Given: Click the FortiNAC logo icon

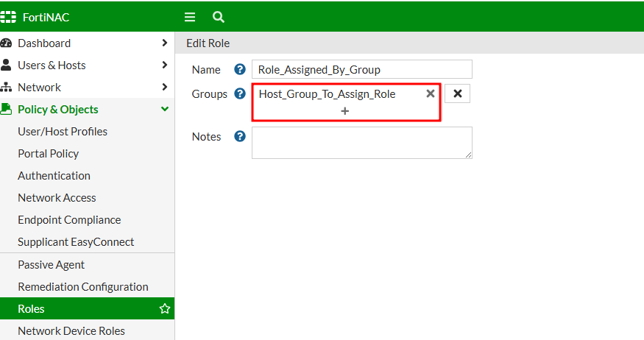Looking at the screenshot, I should pyautogui.click(x=10, y=17).
